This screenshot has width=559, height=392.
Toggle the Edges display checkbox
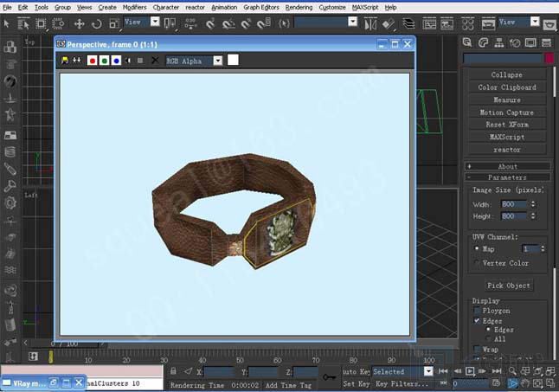pyautogui.click(x=478, y=321)
